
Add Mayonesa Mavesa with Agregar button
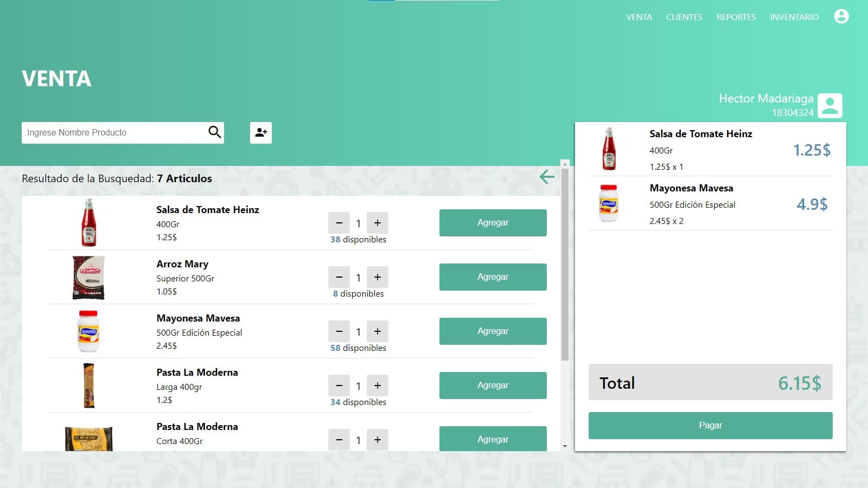tap(493, 331)
